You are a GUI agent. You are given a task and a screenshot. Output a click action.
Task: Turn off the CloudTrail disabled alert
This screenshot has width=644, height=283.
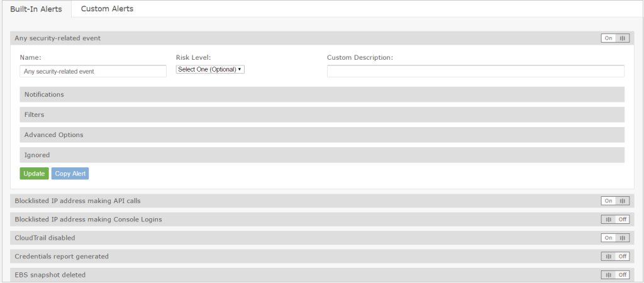(x=614, y=238)
